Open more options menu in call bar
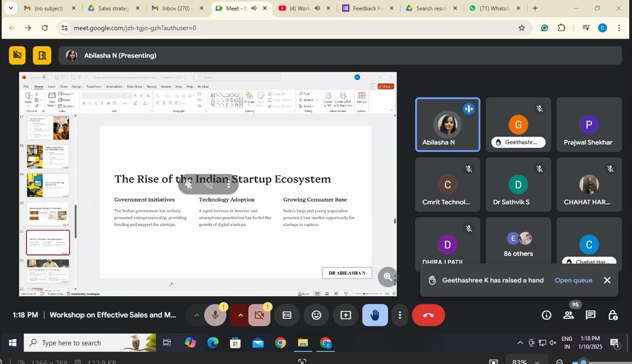 click(400, 315)
